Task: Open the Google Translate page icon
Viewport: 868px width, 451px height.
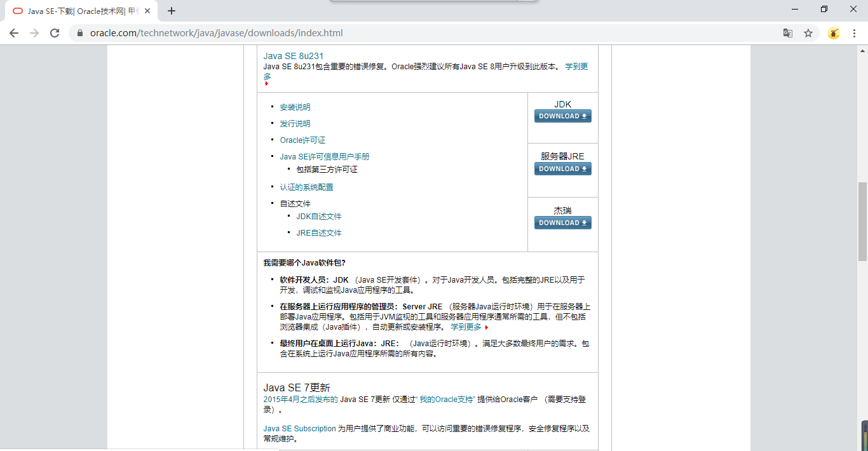Action: click(x=788, y=33)
